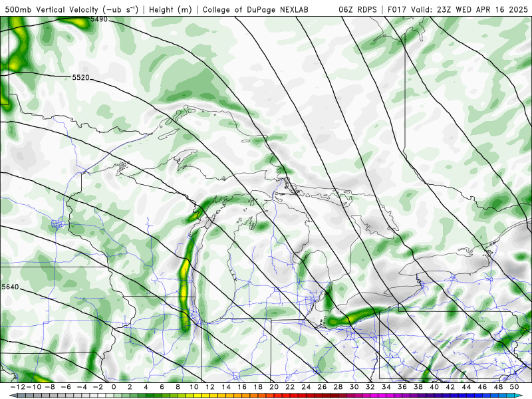Click the -10 value on color scale
The image size is (532, 399).
pos(33,387)
